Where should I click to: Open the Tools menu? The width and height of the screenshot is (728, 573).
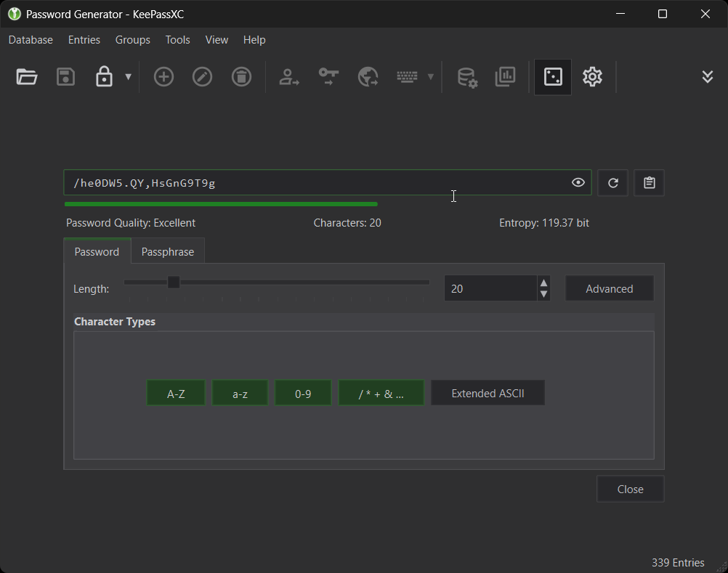click(x=178, y=40)
